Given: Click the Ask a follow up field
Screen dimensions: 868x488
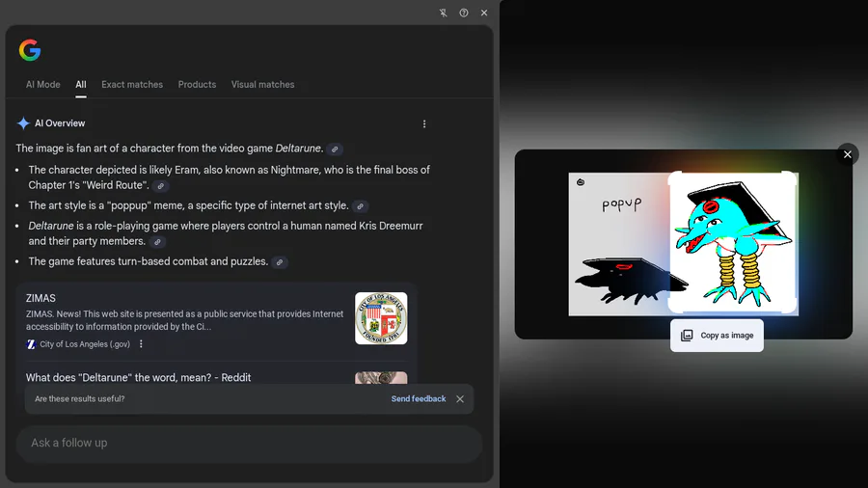Looking at the screenshot, I should [x=249, y=444].
